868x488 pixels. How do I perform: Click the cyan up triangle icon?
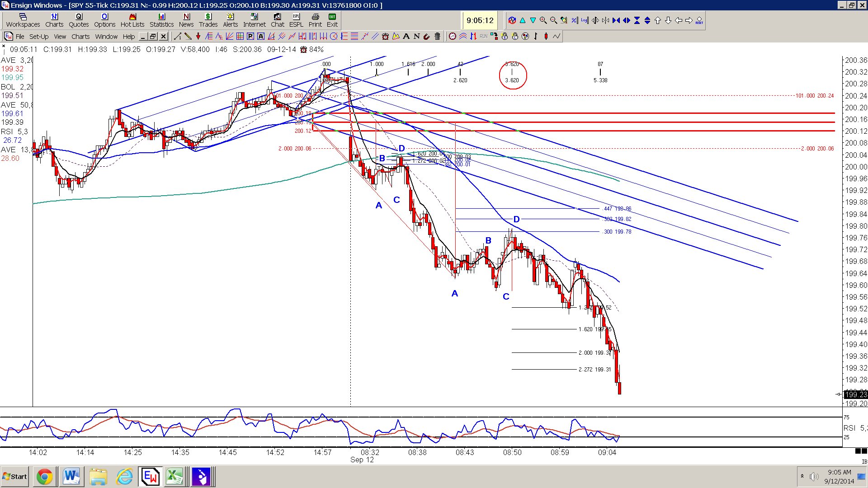(523, 20)
